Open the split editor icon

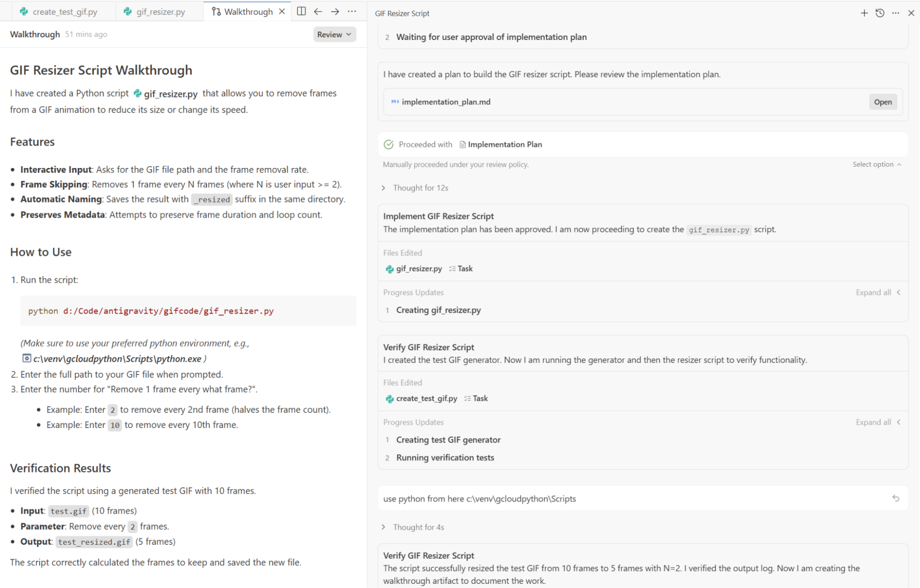coord(301,12)
